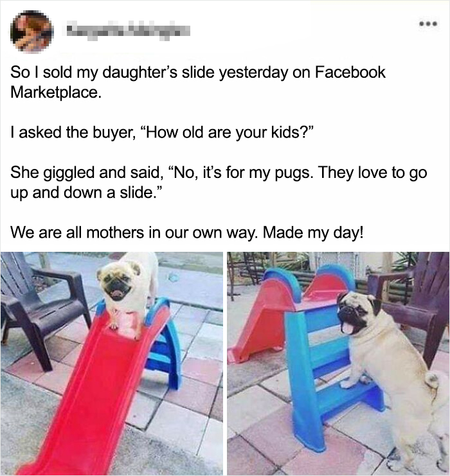Click the blurred profile picture avatar
Viewport: 450px width, 476px height.
tap(32, 31)
